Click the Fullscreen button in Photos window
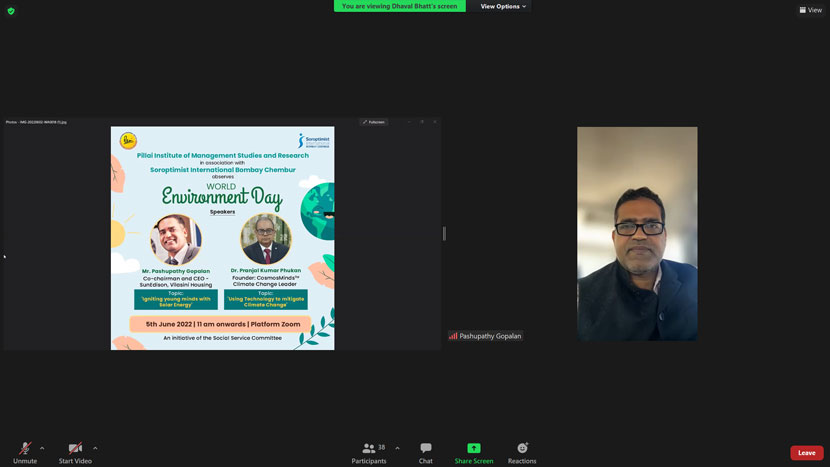 (374, 122)
